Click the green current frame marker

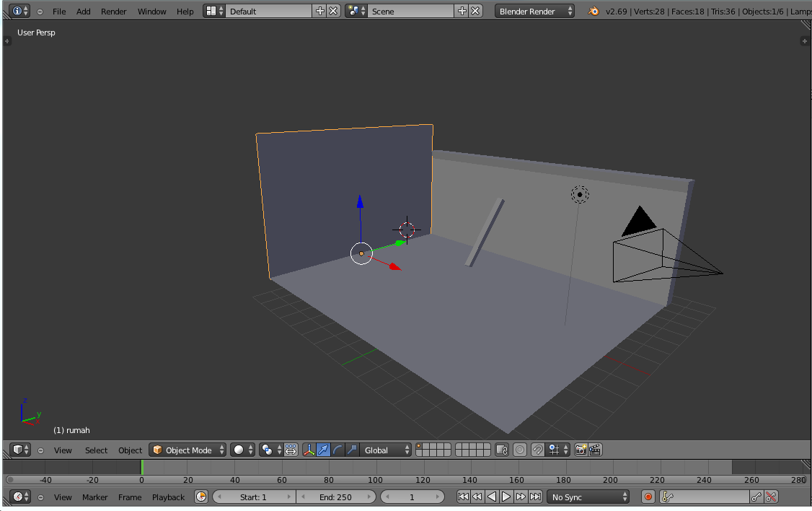(142, 467)
